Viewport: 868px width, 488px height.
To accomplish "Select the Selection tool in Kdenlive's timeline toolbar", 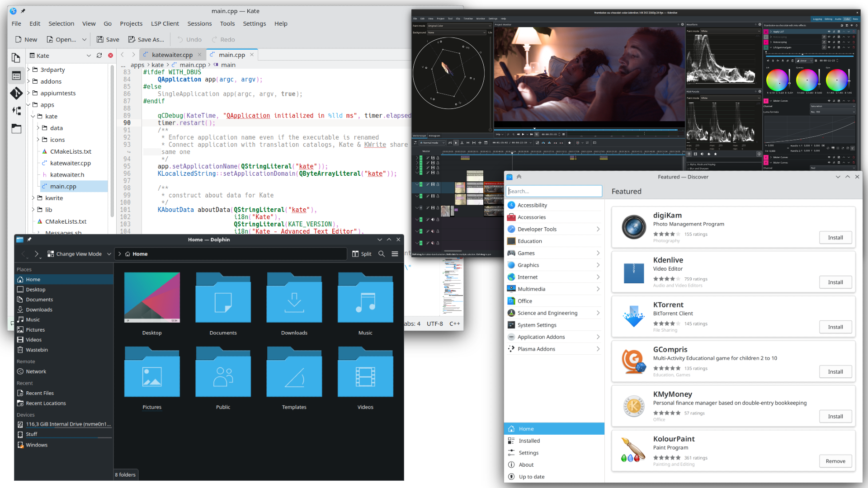I will pyautogui.click(x=456, y=143).
